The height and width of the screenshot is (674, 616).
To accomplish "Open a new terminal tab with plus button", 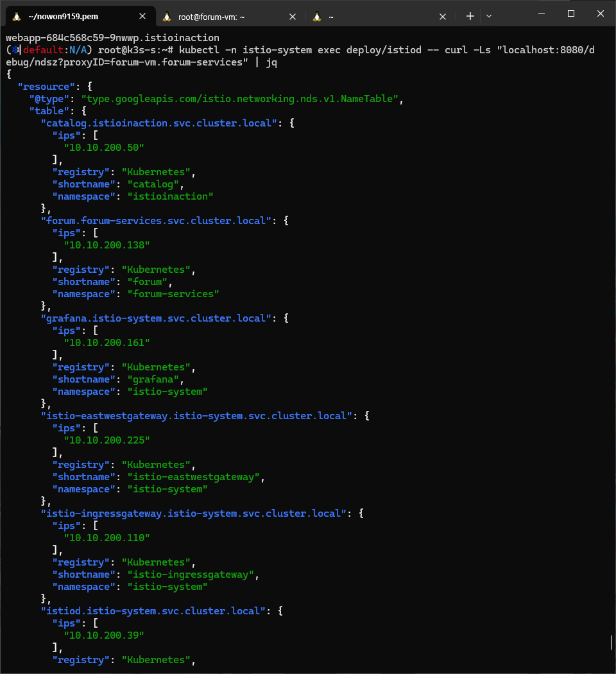I will click(470, 16).
